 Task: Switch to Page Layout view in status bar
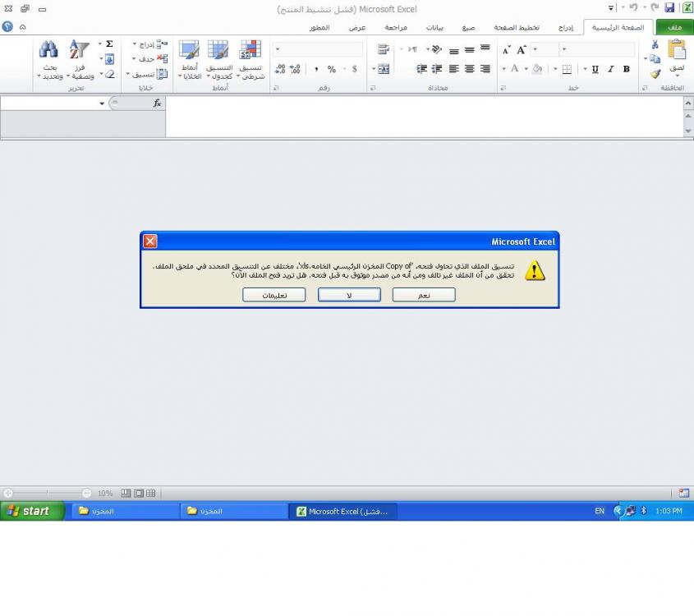pyautogui.click(x=139, y=493)
